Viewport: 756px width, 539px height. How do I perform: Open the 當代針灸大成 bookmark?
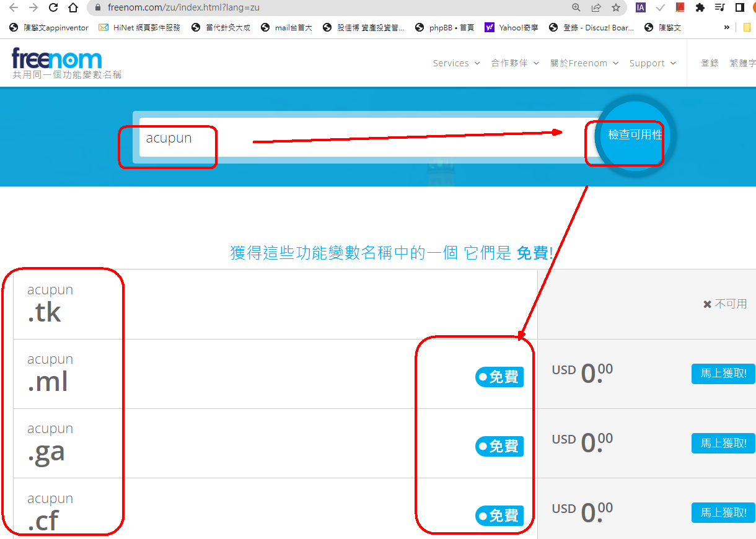pos(221,27)
